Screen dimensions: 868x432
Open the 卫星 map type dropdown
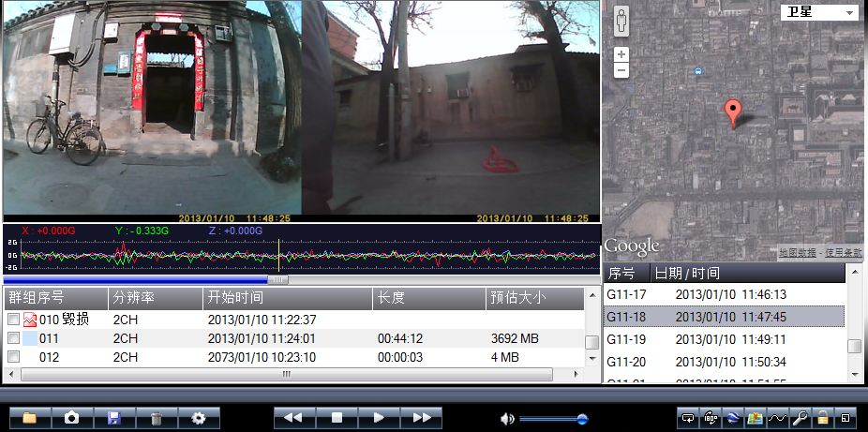point(820,12)
